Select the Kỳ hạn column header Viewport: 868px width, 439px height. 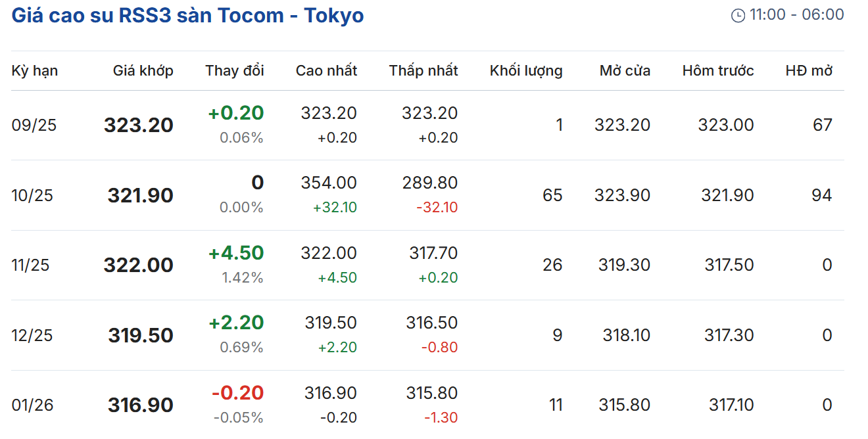(35, 71)
